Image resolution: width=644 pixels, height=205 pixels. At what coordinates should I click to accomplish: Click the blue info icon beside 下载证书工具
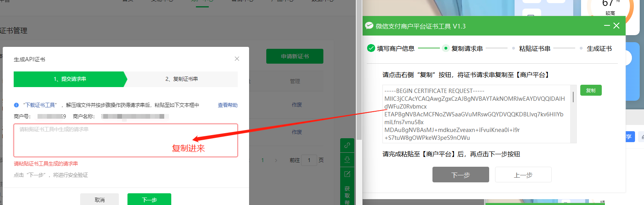16,105
